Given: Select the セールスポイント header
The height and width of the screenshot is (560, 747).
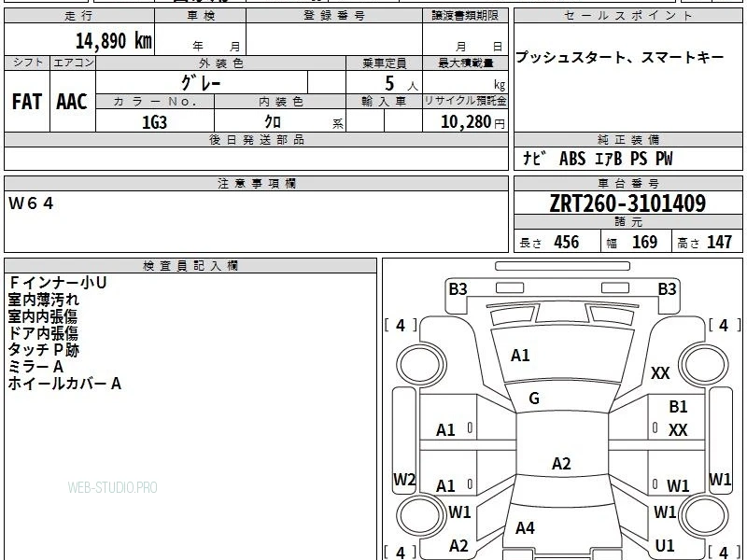Looking at the screenshot, I should [x=627, y=16].
